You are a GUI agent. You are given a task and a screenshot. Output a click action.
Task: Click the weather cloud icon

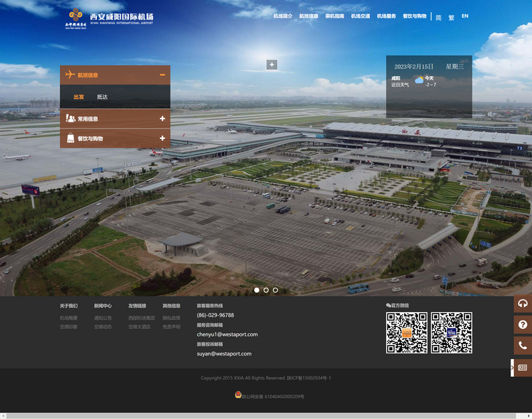419,80
